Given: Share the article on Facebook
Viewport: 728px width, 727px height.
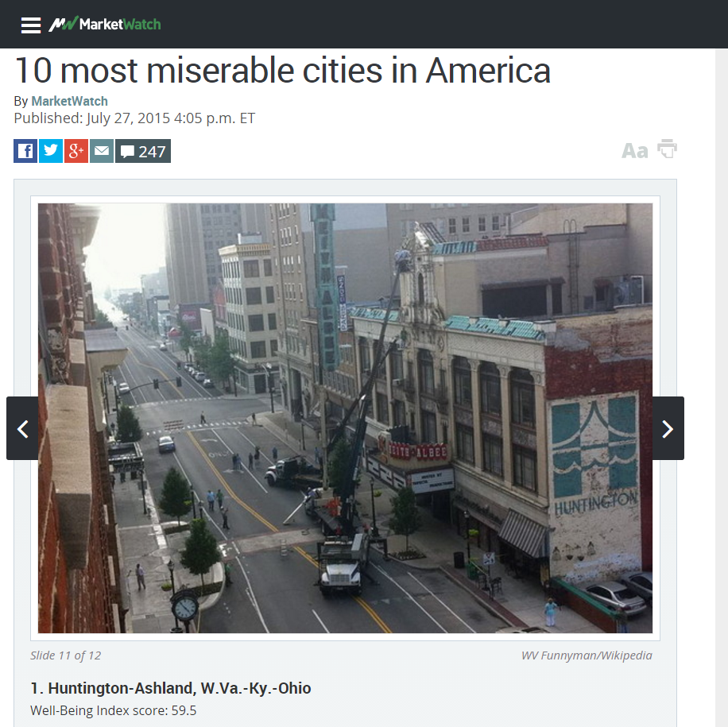Looking at the screenshot, I should [25, 151].
